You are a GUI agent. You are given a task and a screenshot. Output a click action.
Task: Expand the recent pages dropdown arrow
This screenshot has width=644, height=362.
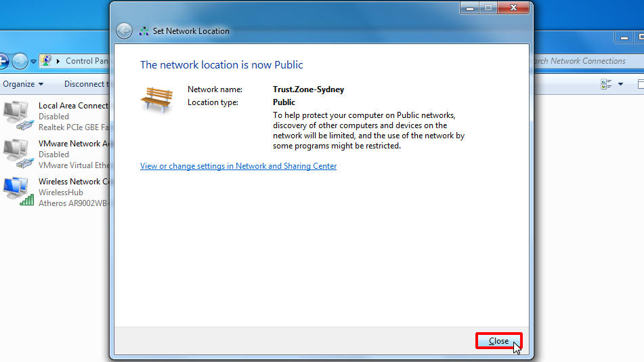33,61
